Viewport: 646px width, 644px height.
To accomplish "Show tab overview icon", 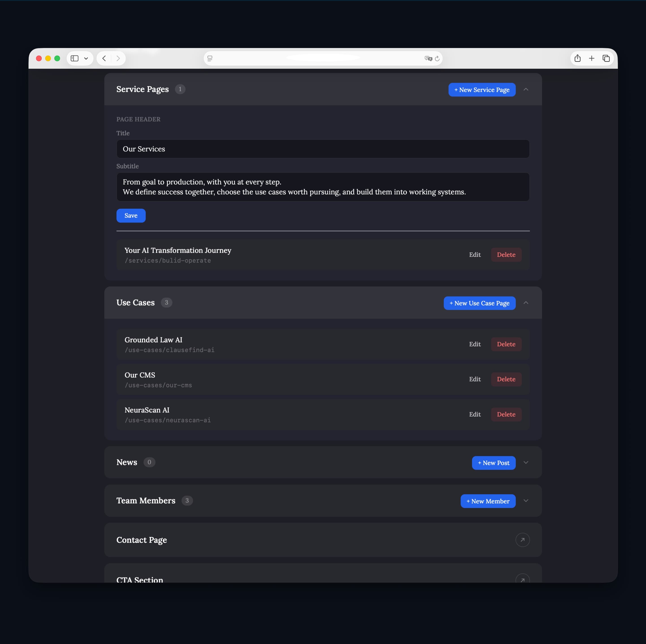I will pos(606,58).
